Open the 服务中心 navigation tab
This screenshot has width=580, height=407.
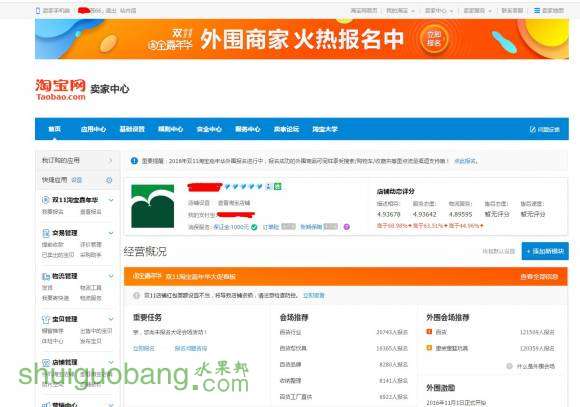click(x=248, y=129)
